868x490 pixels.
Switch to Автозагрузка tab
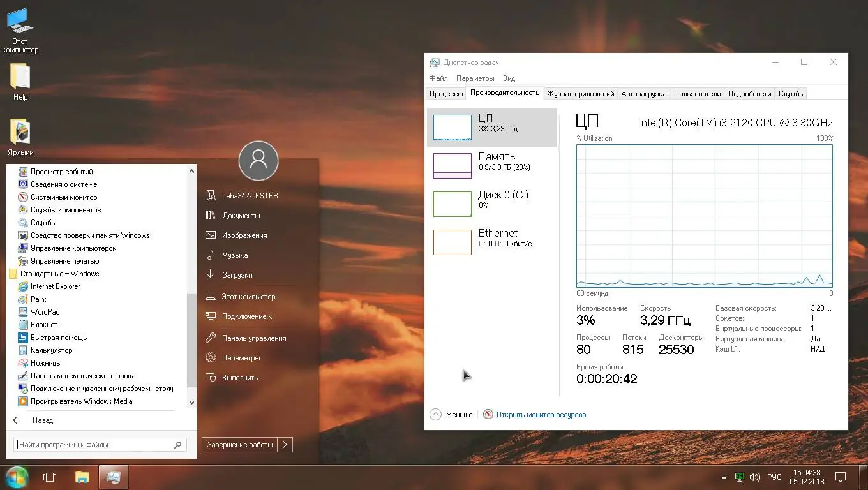644,94
